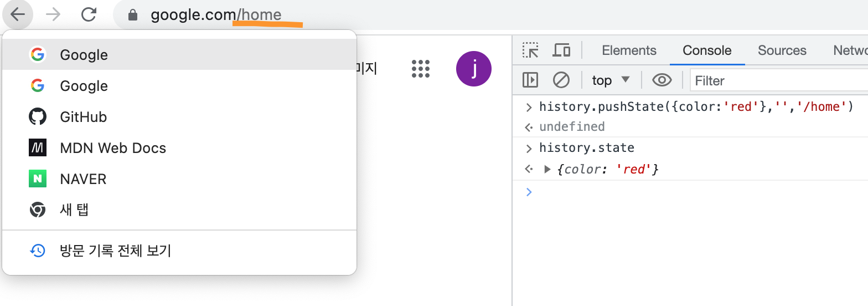Screen dimensions: 868x306
Task: Go back to GitHub in history
Action: [x=179, y=117]
